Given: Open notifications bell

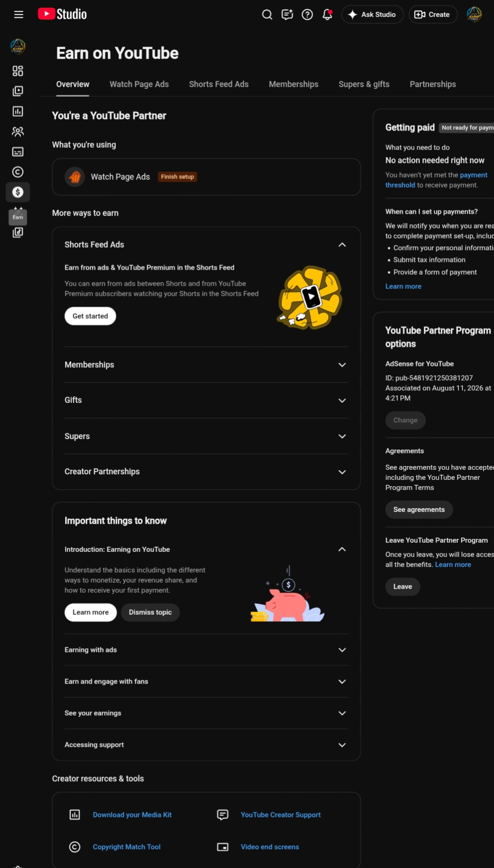Looking at the screenshot, I should (327, 15).
